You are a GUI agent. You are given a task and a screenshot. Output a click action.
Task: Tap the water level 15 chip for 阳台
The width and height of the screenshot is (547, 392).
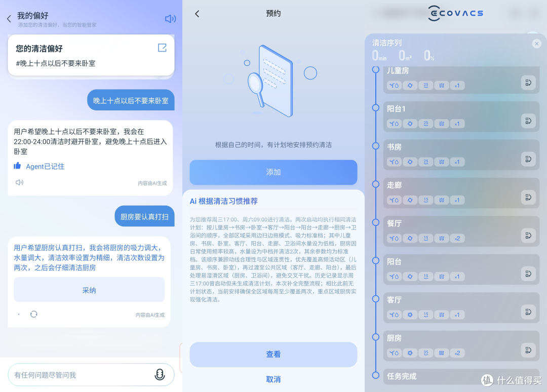pyautogui.click(x=426, y=277)
